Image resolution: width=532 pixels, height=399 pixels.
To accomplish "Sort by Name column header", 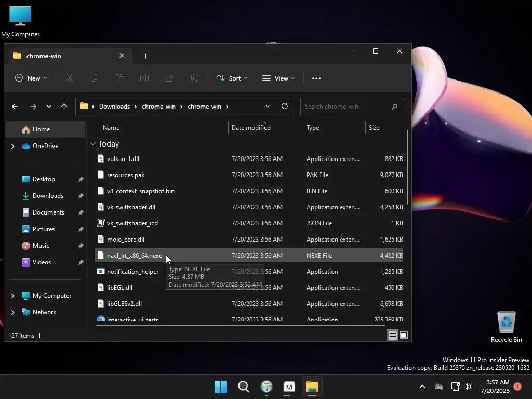I will pos(111,128).
